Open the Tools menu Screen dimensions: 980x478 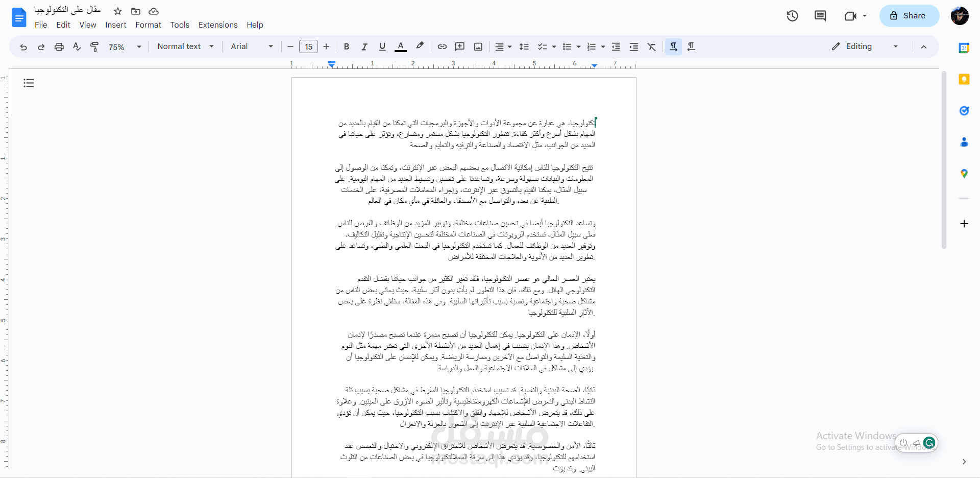click(180, 25)
